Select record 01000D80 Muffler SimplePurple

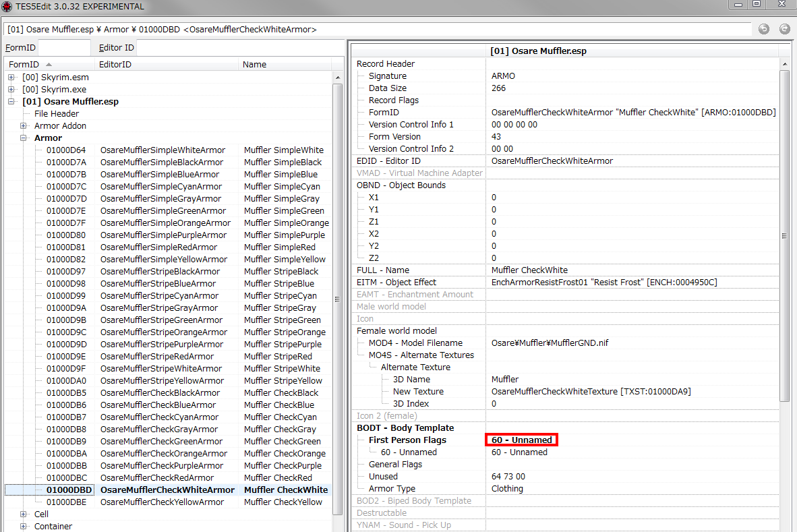pyautogui.click(x=168, y=235)
